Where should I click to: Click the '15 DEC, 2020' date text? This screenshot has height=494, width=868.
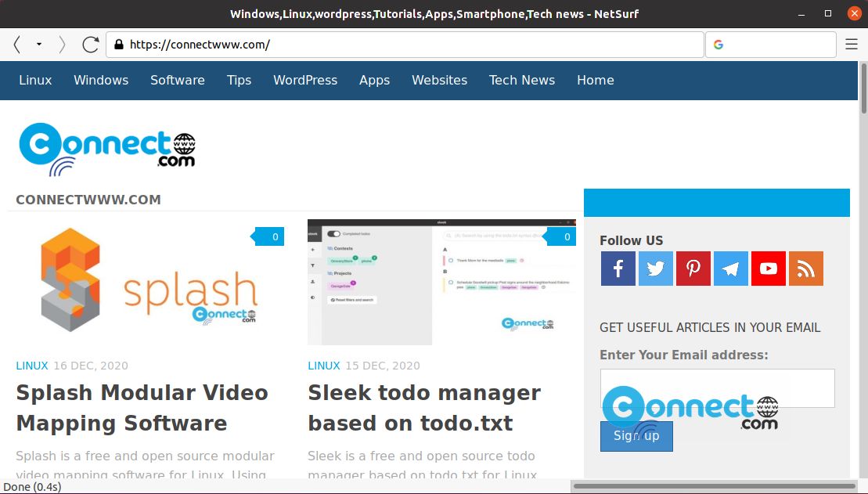[x=383, y=366]
